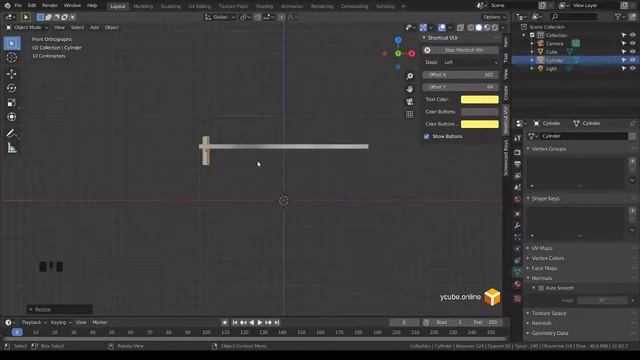Open the Options dropdown
This screenshot has height=360, width=640.
click(x=494, y=17)
